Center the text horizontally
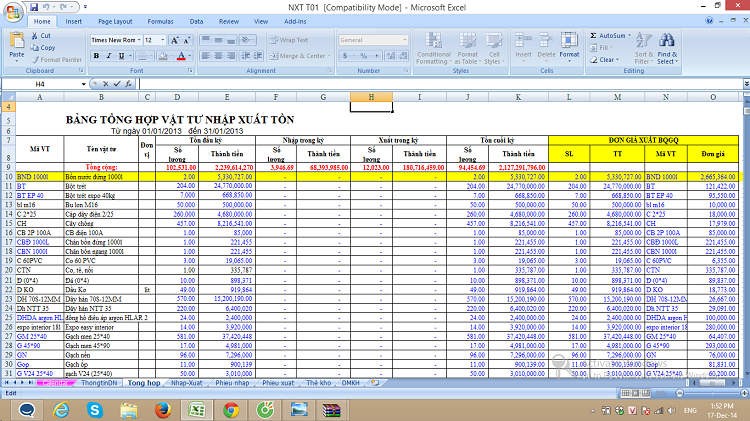Screen dimensions: 750x421 pos(218,56)
